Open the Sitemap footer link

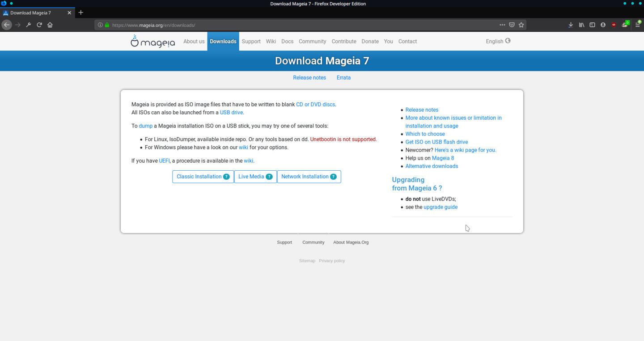(x=307, y=261)
